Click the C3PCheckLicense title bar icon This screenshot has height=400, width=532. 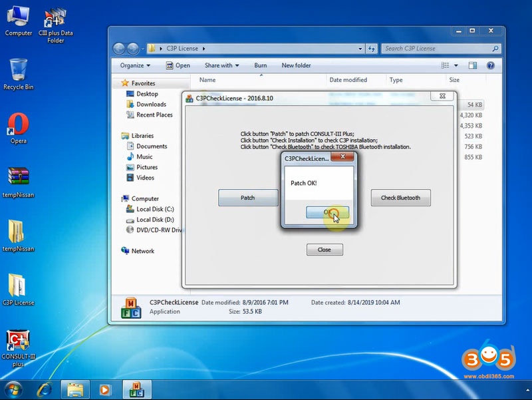190,99
